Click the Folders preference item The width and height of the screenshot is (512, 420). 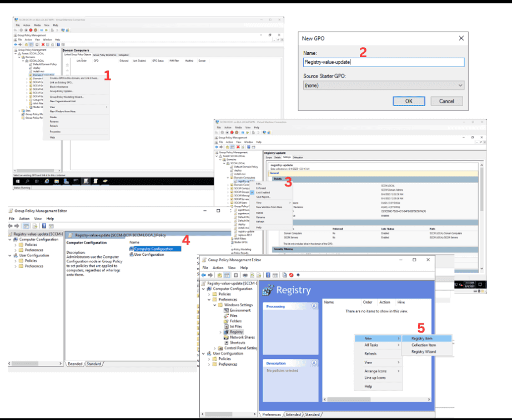click(237, 321)
